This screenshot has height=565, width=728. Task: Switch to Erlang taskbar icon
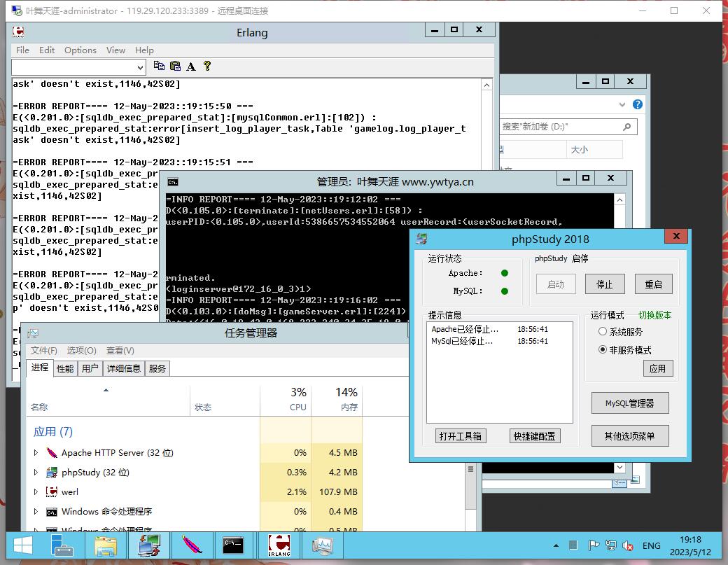(x=279, y=545)
